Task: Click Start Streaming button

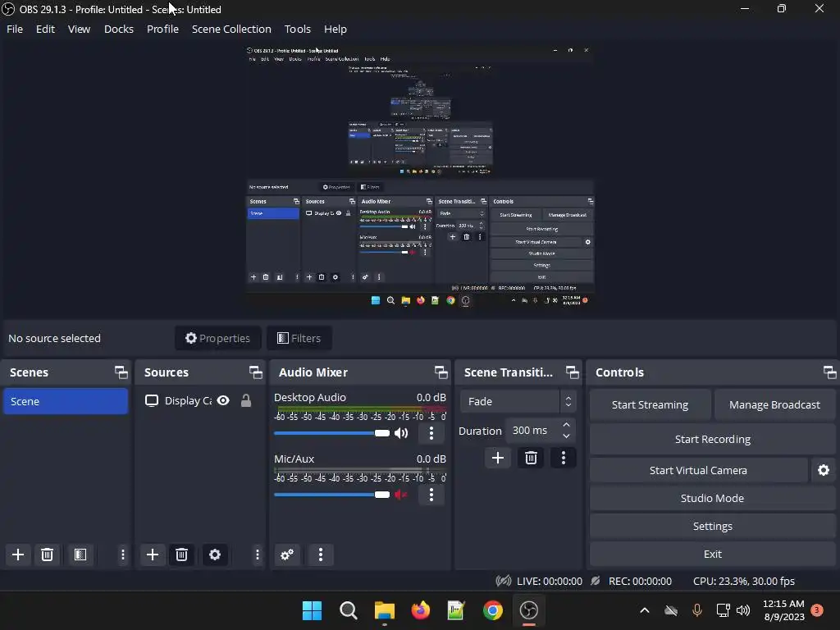Action: coord(650,405)
